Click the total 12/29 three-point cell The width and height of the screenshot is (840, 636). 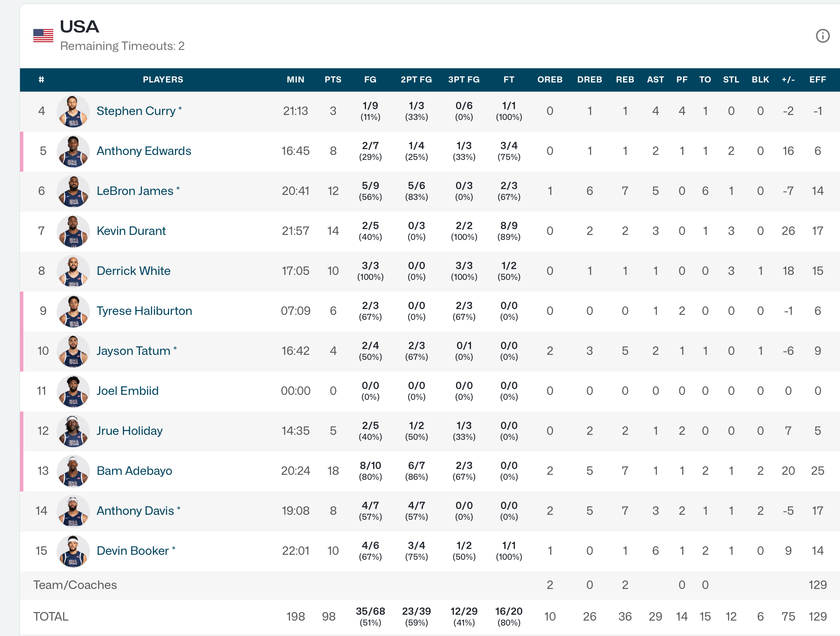464,616
